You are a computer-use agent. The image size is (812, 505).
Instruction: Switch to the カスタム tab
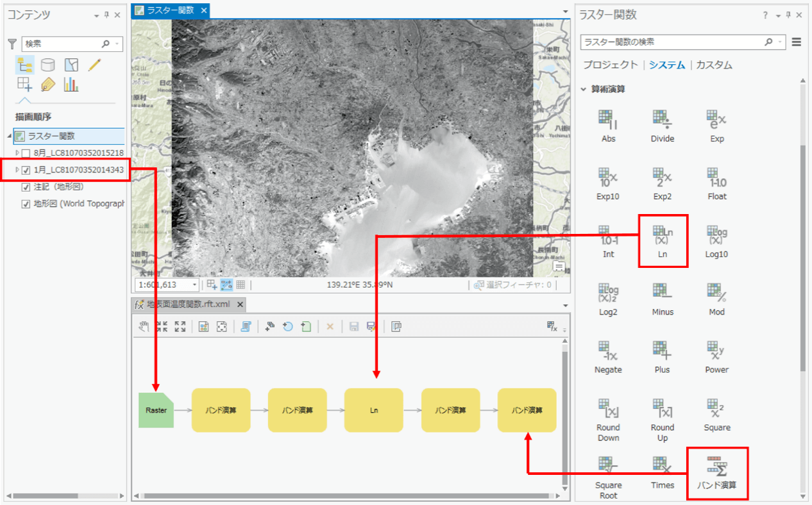pos(714,65)
